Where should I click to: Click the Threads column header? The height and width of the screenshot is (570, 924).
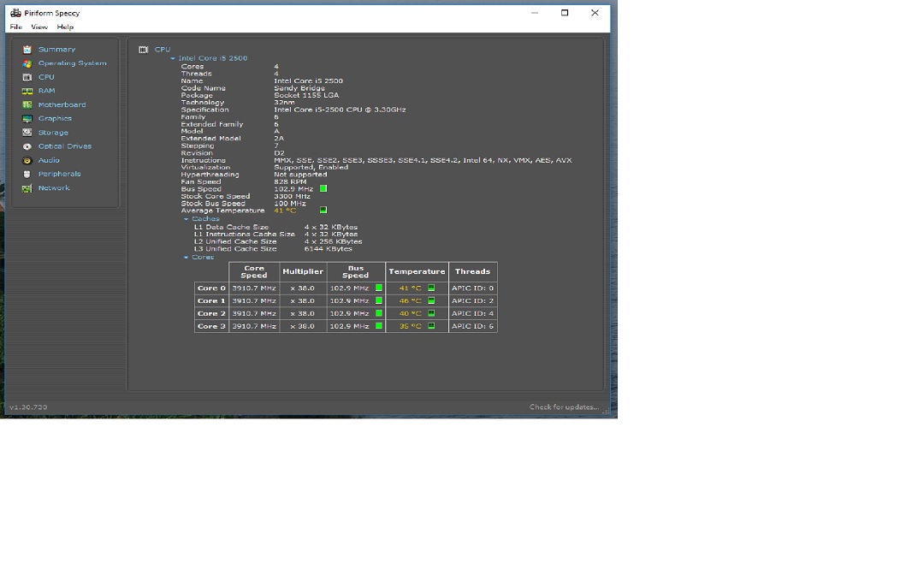point(472,272)
